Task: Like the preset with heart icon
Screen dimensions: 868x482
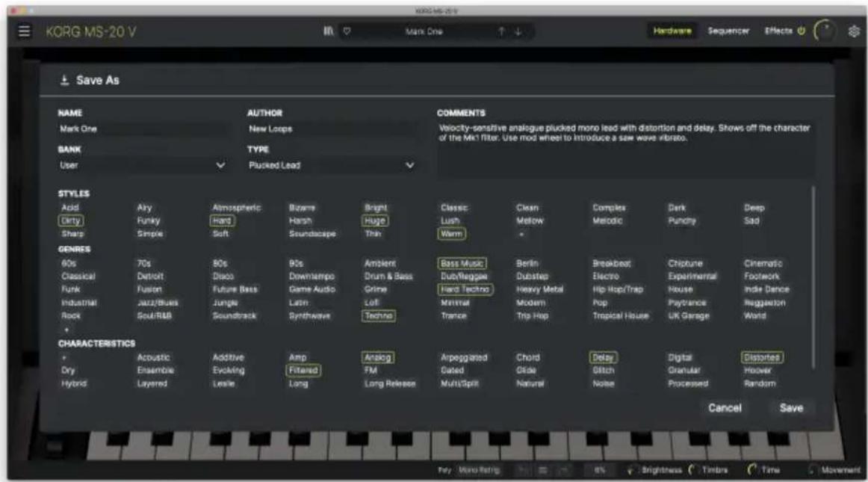Action: [x=347, y=31]
